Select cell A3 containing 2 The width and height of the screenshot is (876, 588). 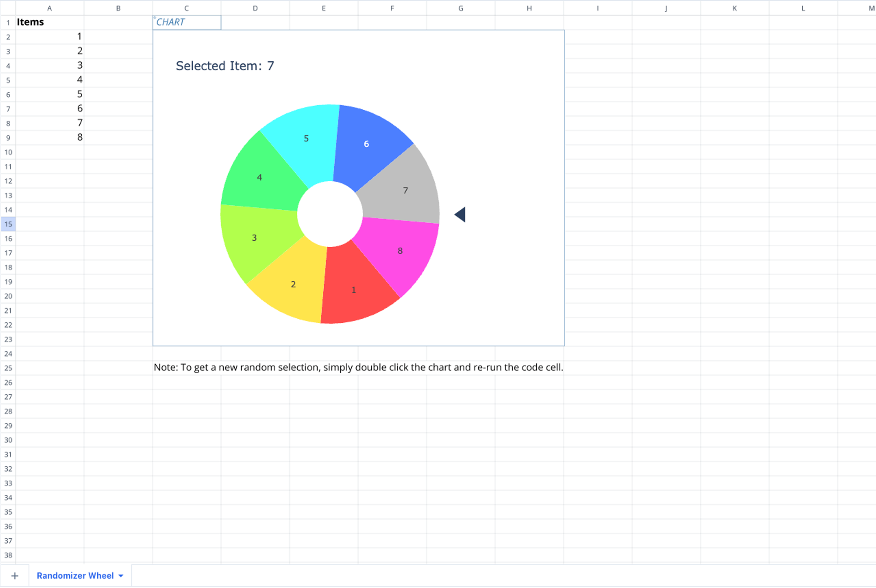pos(50,51)
